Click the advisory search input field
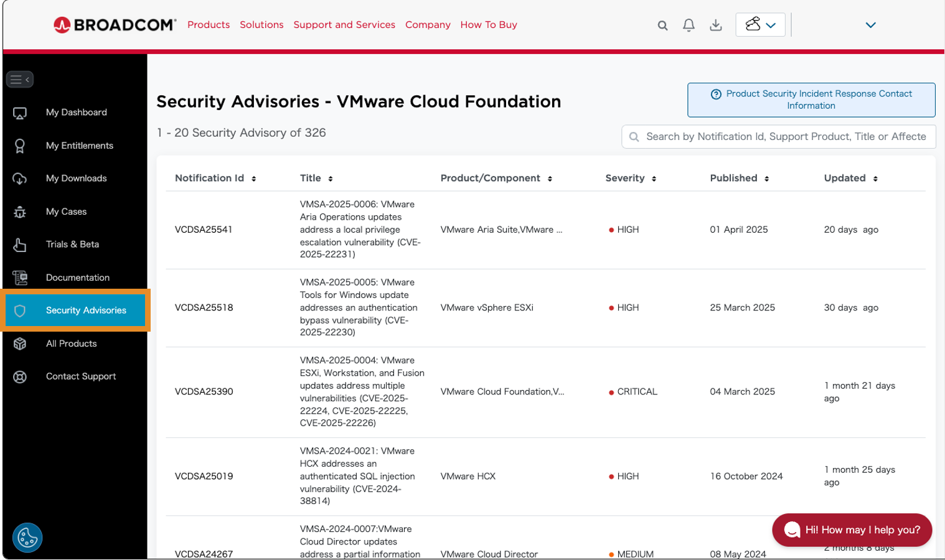The image size is (945, 560). point(784,137)
